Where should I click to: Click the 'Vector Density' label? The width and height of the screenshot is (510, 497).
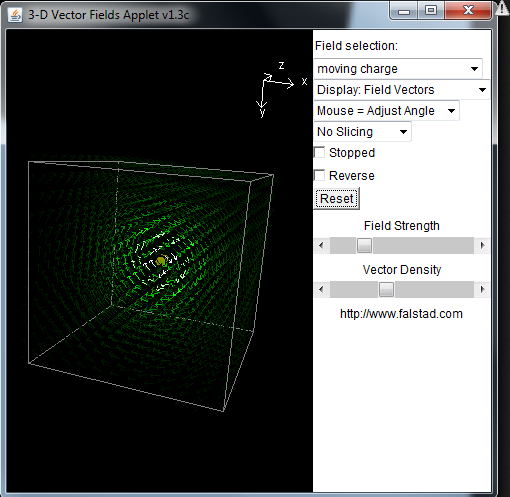[402, 270]
